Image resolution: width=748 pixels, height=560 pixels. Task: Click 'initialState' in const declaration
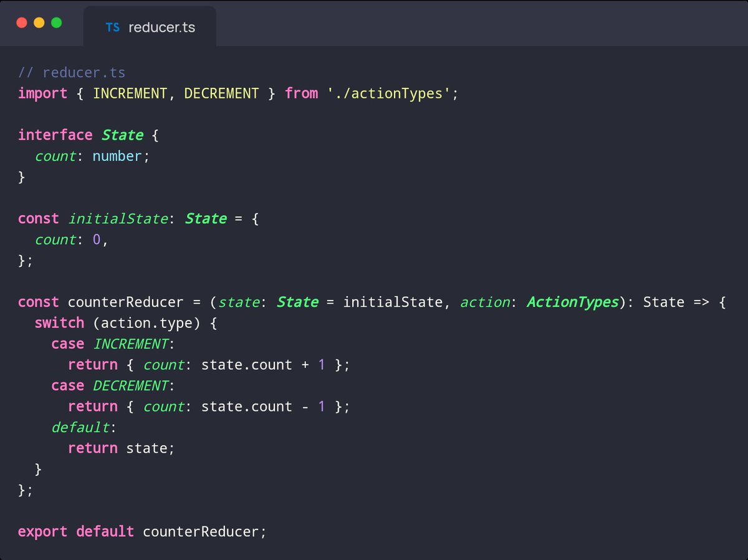[118, 219]
